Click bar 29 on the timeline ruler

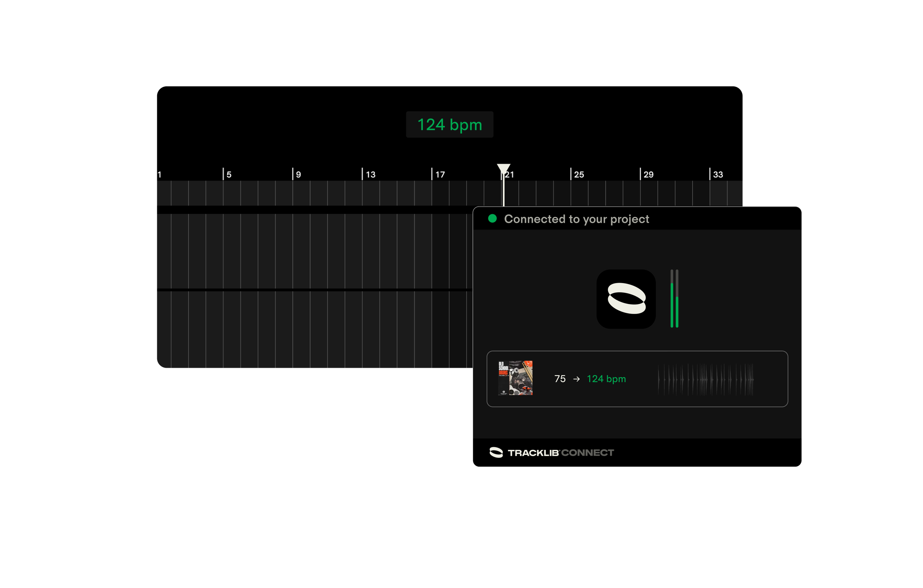click(648, 174)
